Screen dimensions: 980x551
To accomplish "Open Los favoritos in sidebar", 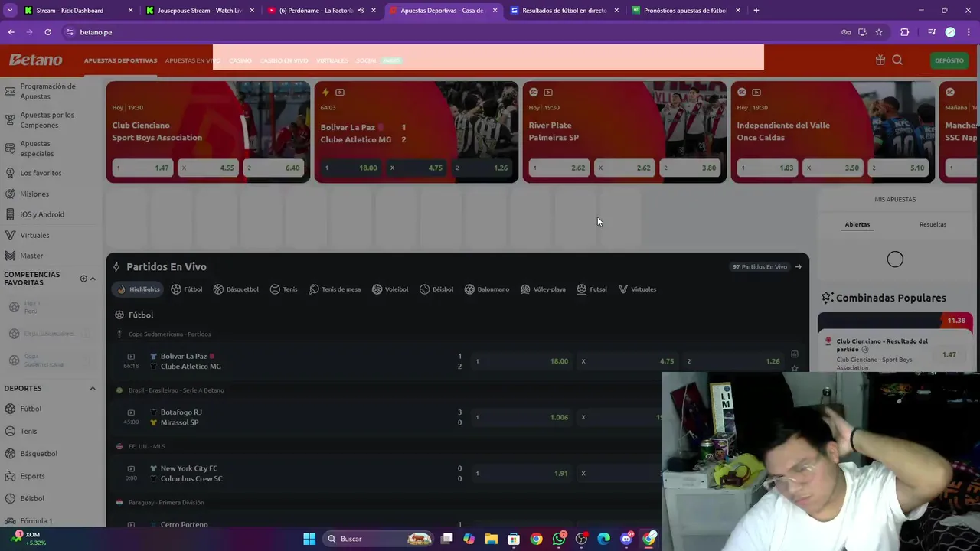I will coord(41,173).
